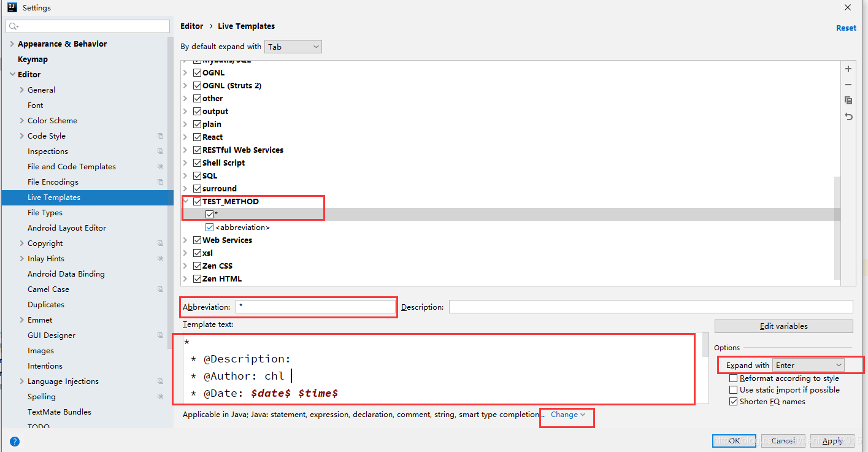Enable Reformat according to style
This screenshot has width=868, height=452.
(733, 378)
